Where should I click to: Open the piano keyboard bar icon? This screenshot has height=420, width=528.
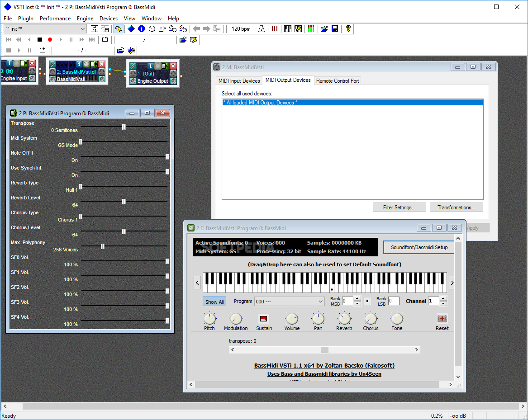click(x=288, y=29)
